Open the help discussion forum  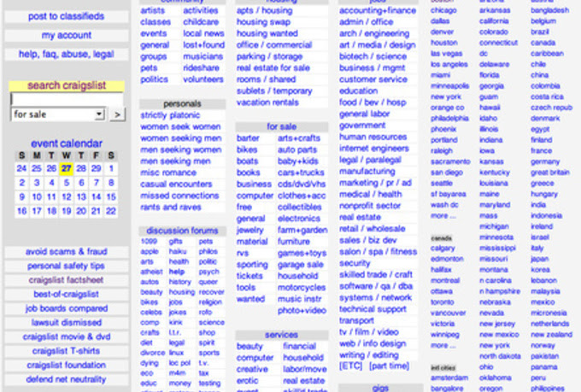[x=177, y=272]
